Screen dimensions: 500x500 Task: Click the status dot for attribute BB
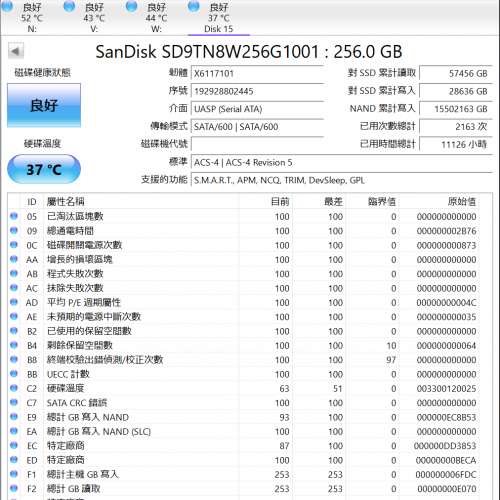point(14,374)
